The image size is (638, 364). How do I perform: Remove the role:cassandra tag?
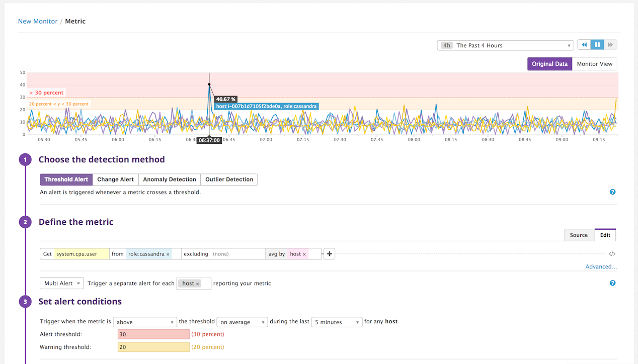[168, 254]
